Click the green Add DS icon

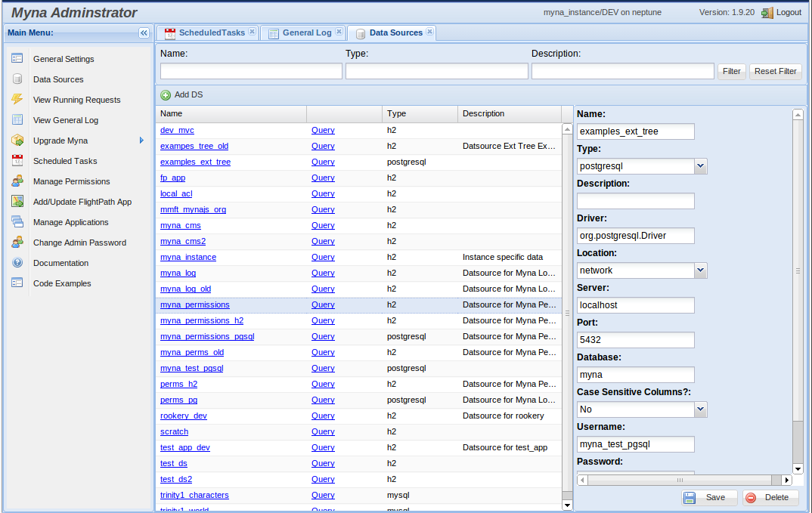tap(166, 94)
